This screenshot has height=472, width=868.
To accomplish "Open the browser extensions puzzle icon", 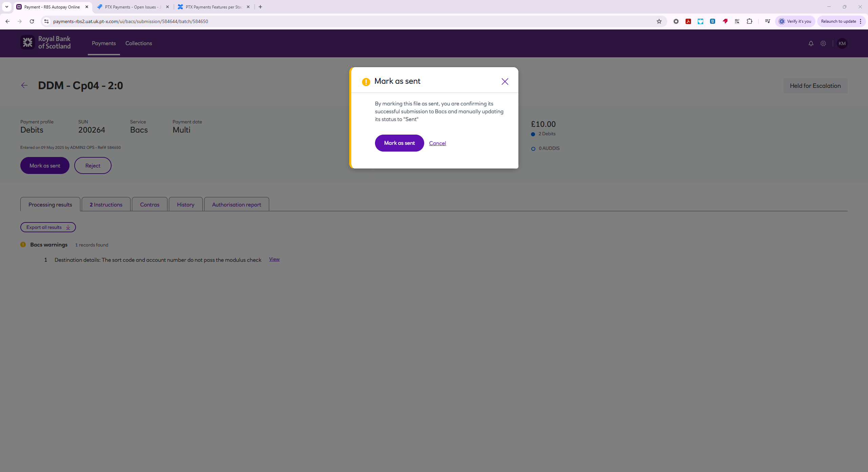I will click(749, 21).
